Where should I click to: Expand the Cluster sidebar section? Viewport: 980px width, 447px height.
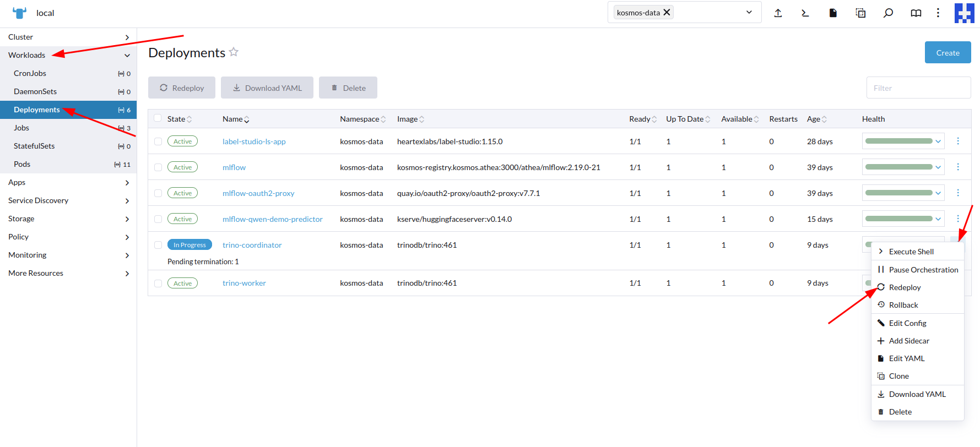[68, 37]
